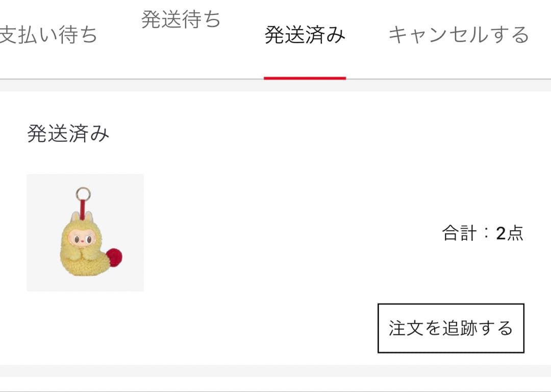Click the red strap of the keychain

click(x=83, y=207)
